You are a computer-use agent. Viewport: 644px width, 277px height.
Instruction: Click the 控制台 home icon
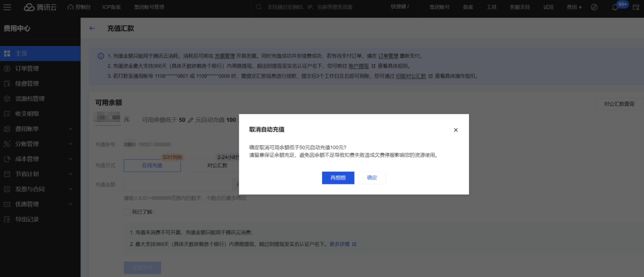(71, 7)
